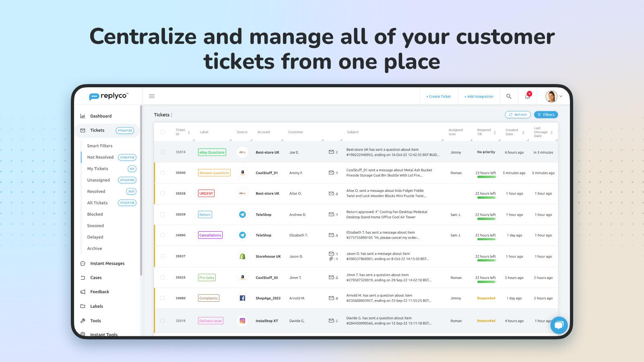The width and height of the screenshot is (644, 362).
Task: Open the Dashboard section
Action: pyautogui.click(x=101, y=116)
